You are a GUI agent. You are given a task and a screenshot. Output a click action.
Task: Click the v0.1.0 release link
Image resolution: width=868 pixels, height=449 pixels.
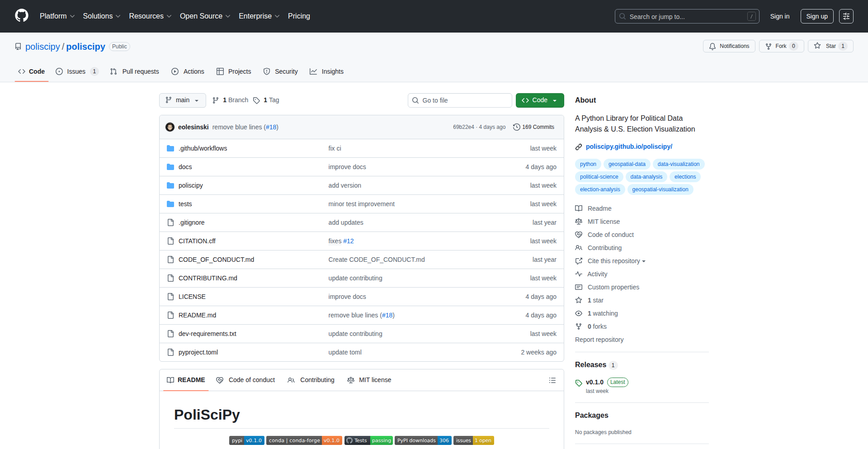click(x=594, y=382)
